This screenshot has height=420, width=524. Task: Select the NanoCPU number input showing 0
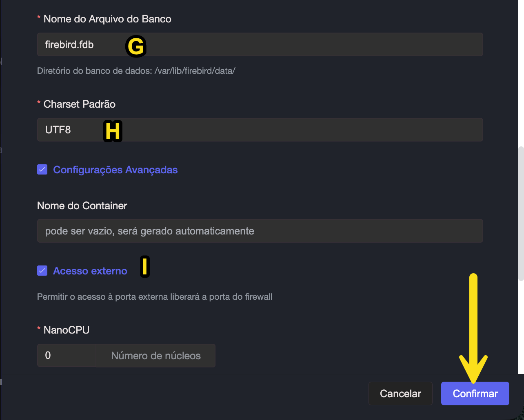[66, 356]
